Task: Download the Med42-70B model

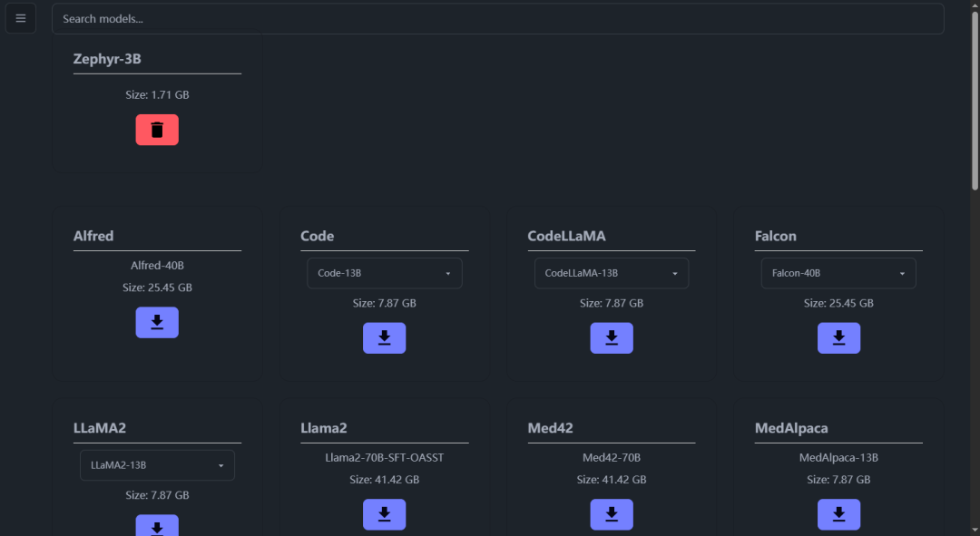Action: (x=612, y=514)
